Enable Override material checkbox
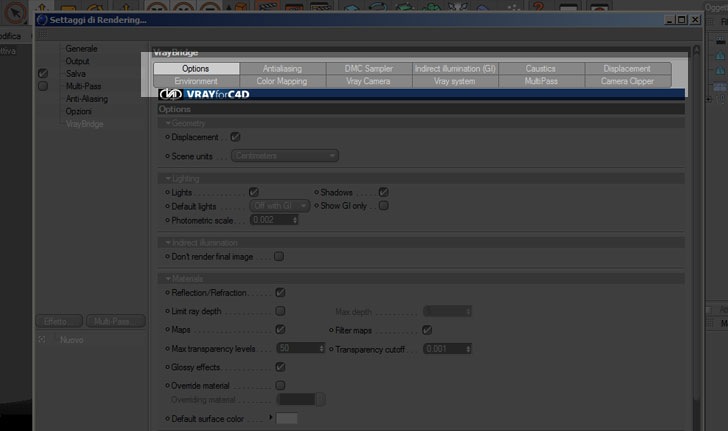 (280, 385)
